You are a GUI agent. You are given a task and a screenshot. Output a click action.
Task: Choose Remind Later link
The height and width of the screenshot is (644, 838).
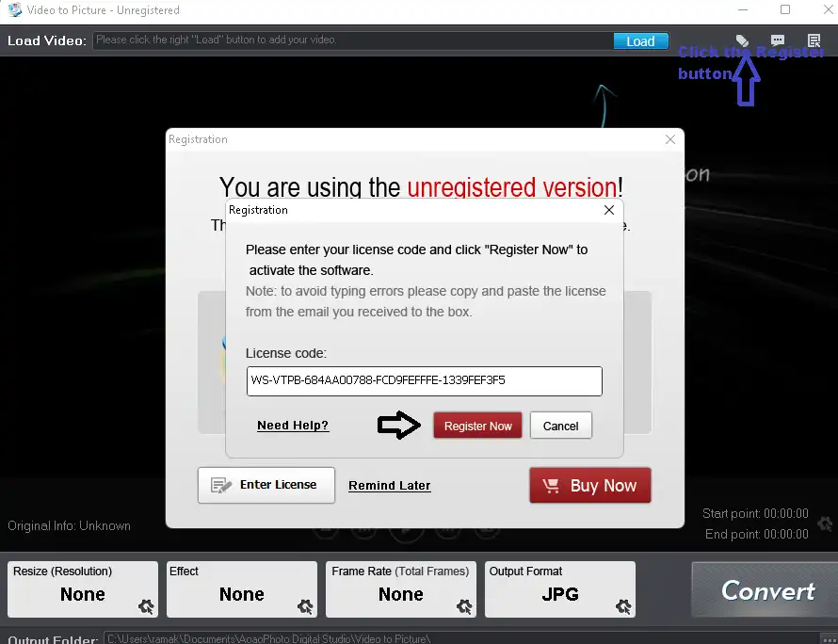[389, 485]
